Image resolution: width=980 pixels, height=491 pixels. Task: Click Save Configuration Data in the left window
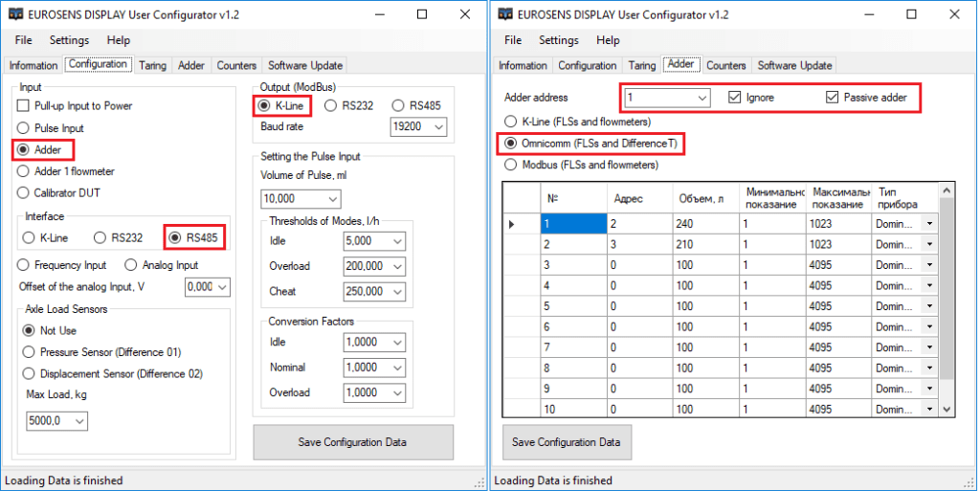353,442
